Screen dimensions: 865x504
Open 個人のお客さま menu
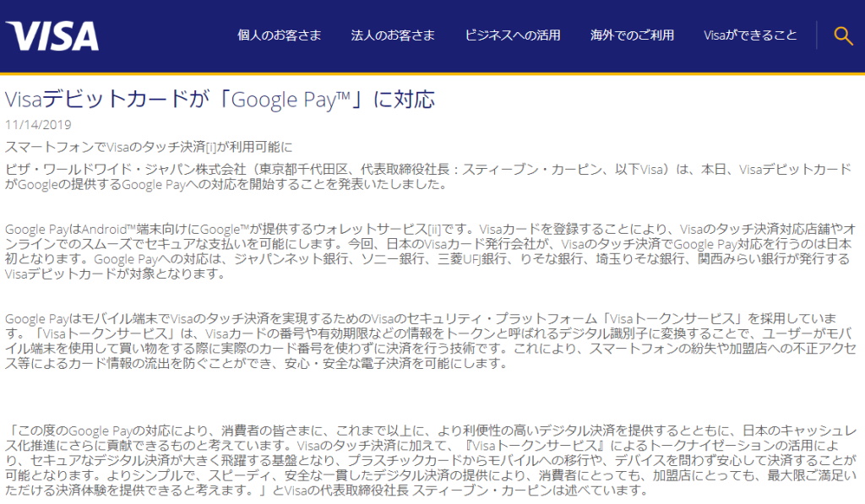coord(279,35)
